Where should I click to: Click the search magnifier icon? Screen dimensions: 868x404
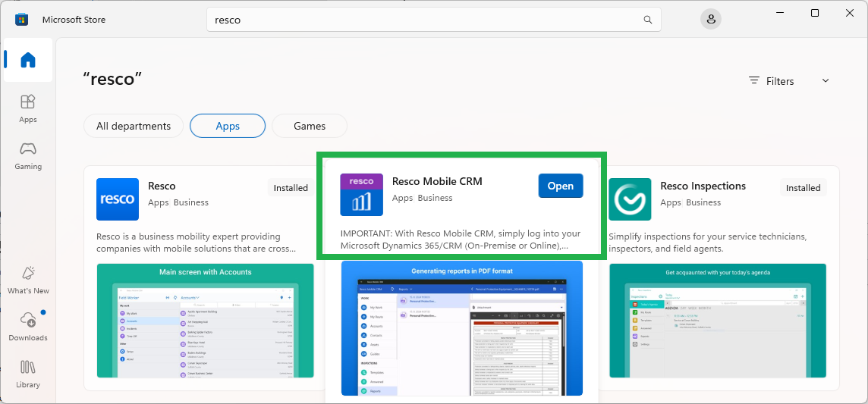point(648,20)
